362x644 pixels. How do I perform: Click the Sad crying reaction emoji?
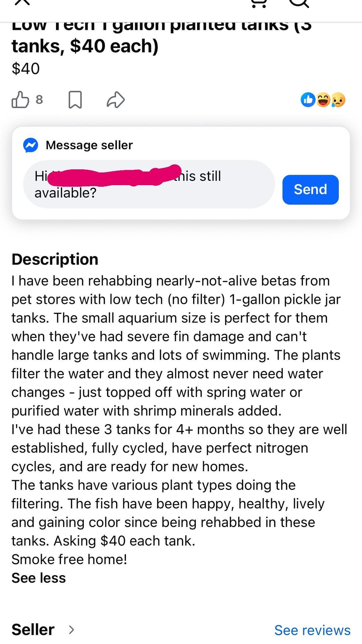click(x=338, y=100)
